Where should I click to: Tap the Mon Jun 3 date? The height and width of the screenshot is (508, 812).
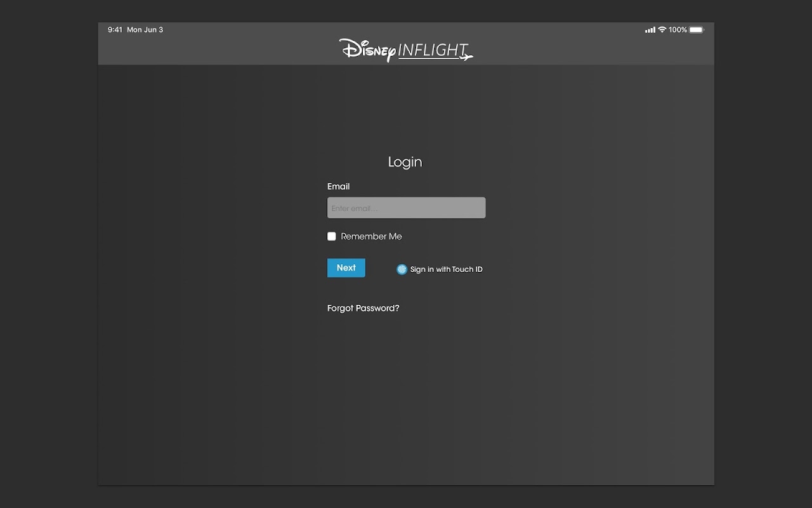click(145, 30)
